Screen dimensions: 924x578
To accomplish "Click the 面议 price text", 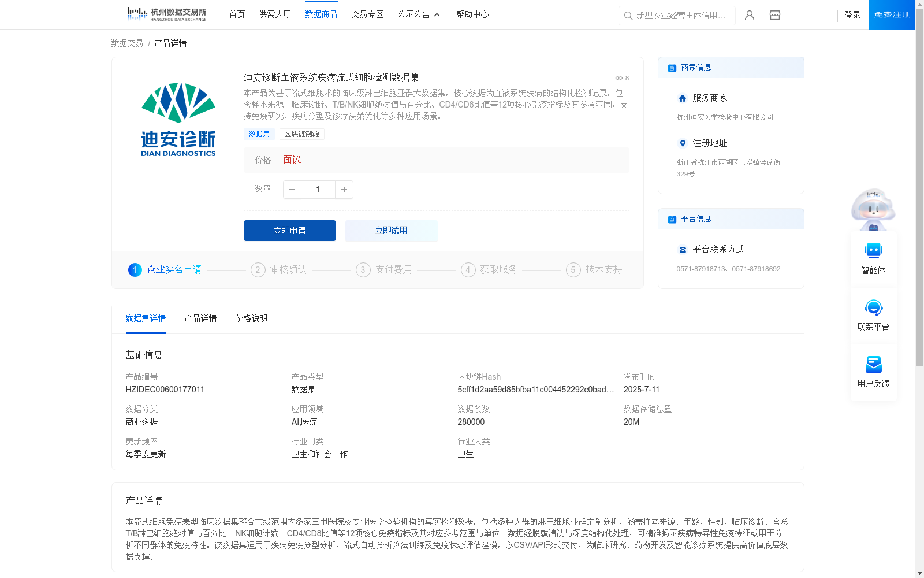I will (x=292, y=160).
